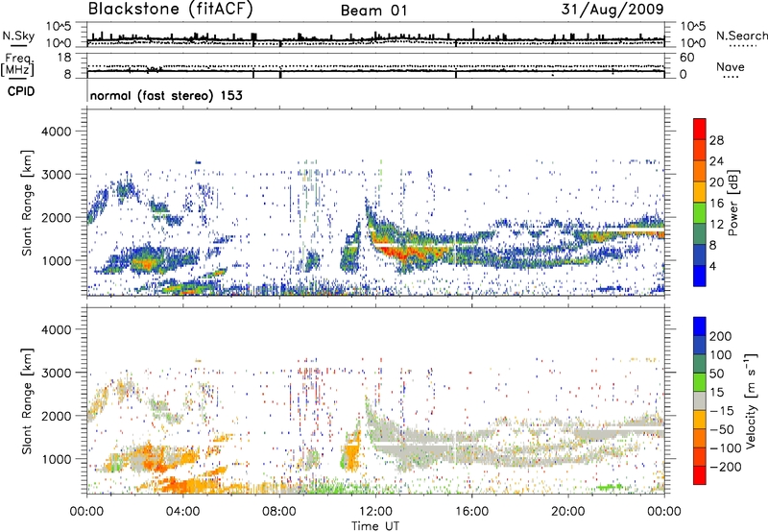The height and width of the screenshot is (532, 768).
Task: Click the green velocity streak near 22:00
Action: pos(609,487)
